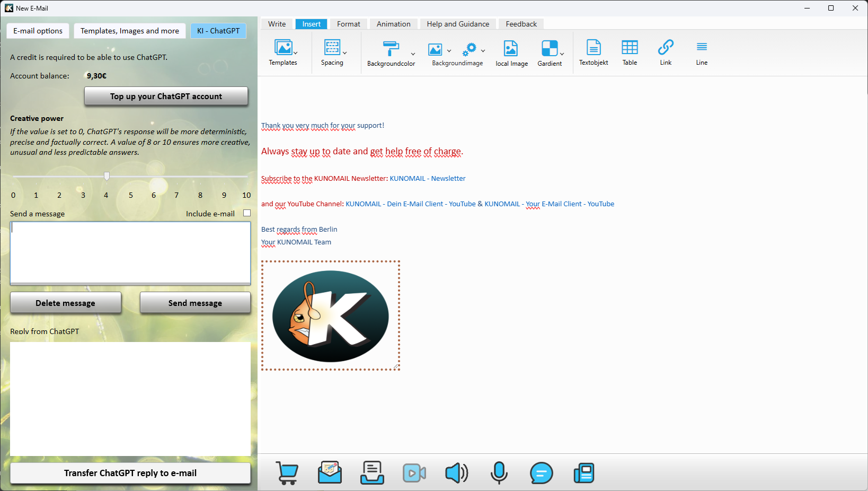Open the Feedback tab

pos(521,24)
